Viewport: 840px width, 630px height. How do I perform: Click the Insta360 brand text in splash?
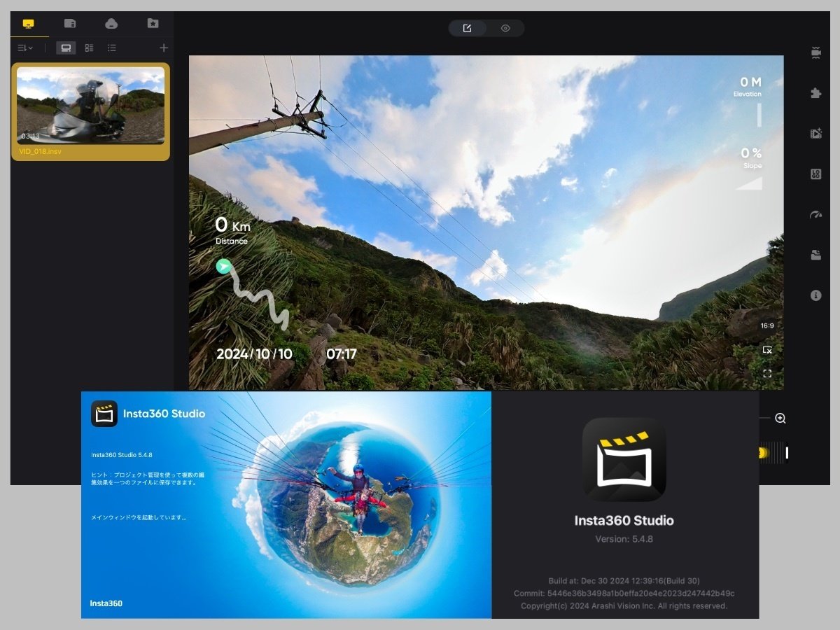[106, 603]
